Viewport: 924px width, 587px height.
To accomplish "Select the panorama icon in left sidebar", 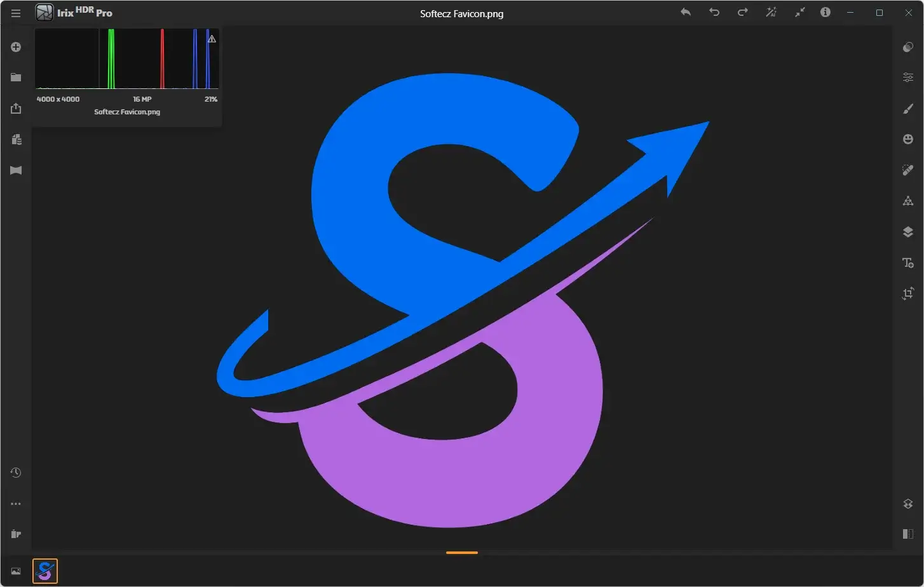I will (x=16, y=170).
